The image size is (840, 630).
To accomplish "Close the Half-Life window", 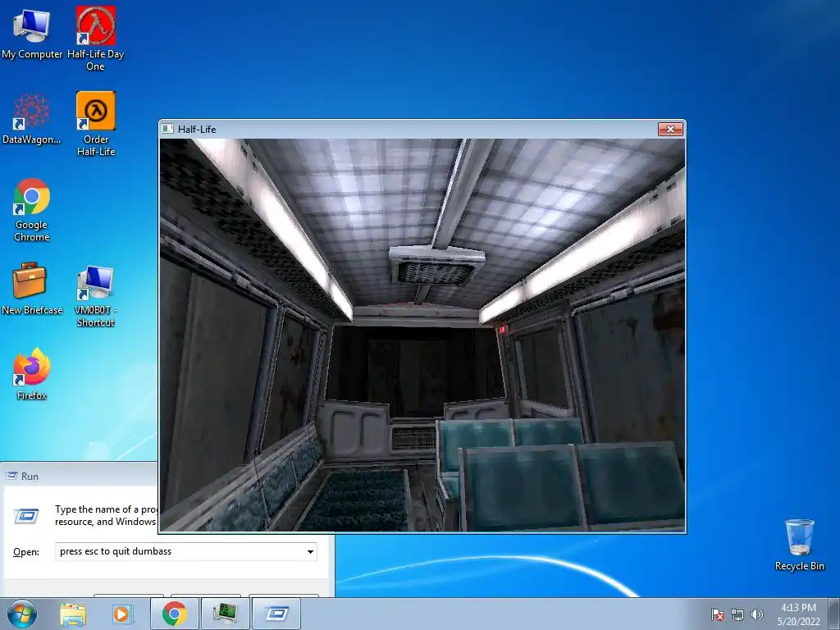I will (x=670, y=129).
